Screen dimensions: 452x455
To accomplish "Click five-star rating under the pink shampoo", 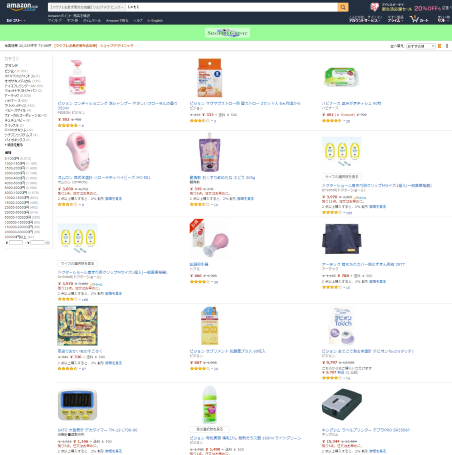I will click(x=68, y=125).
